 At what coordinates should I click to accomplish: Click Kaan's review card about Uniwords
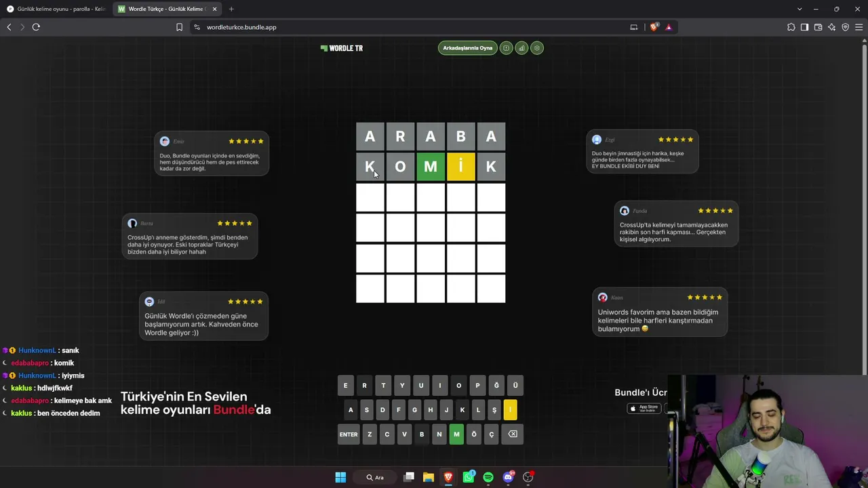click(660, 312)
